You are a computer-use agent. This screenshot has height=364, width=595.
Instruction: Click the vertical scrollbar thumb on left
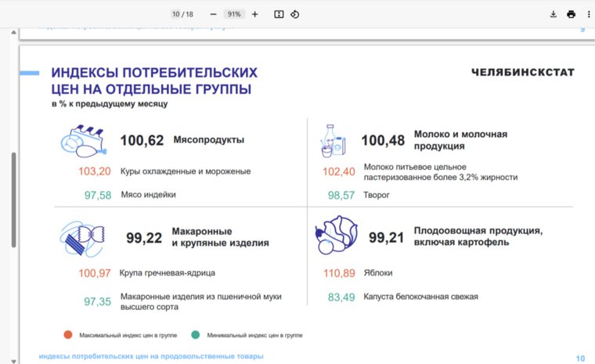click(13, 200)
